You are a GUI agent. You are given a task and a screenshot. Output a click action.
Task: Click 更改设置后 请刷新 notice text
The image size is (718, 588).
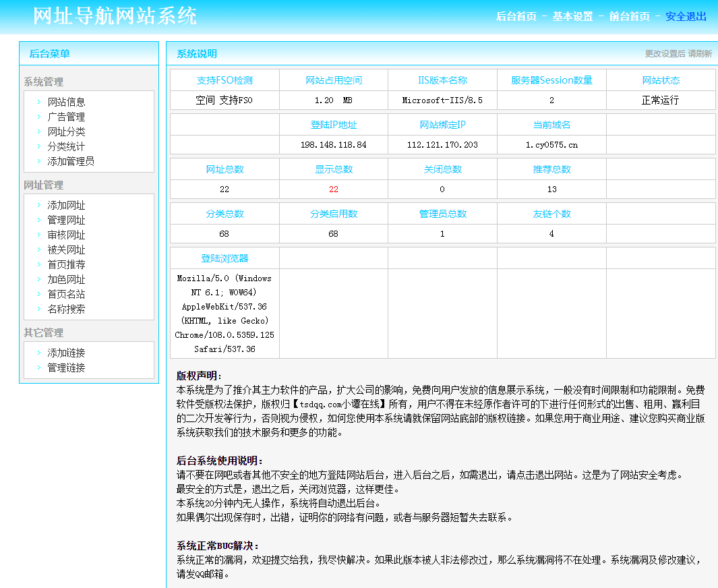pos(679,53)
